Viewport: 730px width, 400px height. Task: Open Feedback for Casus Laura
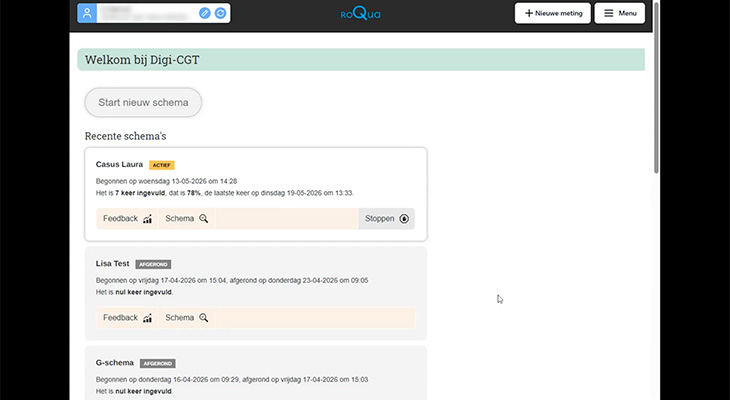(127, 219)
